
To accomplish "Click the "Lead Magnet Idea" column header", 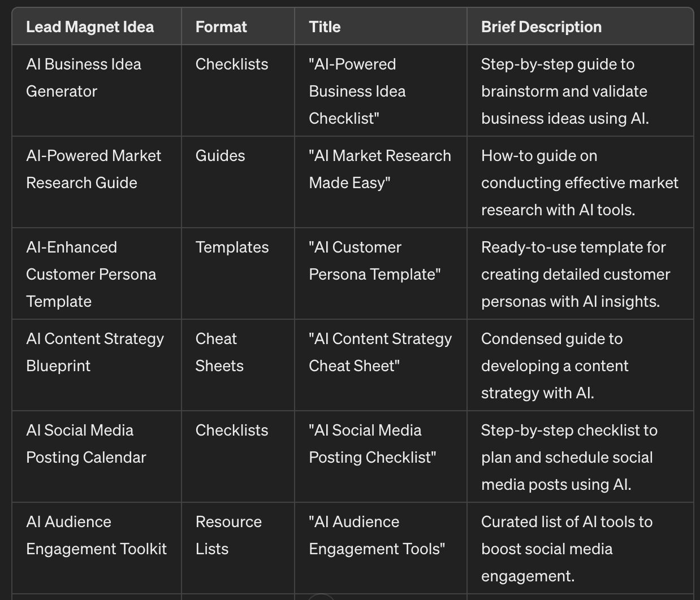I will pyautogui.click(x=90, y=27).
